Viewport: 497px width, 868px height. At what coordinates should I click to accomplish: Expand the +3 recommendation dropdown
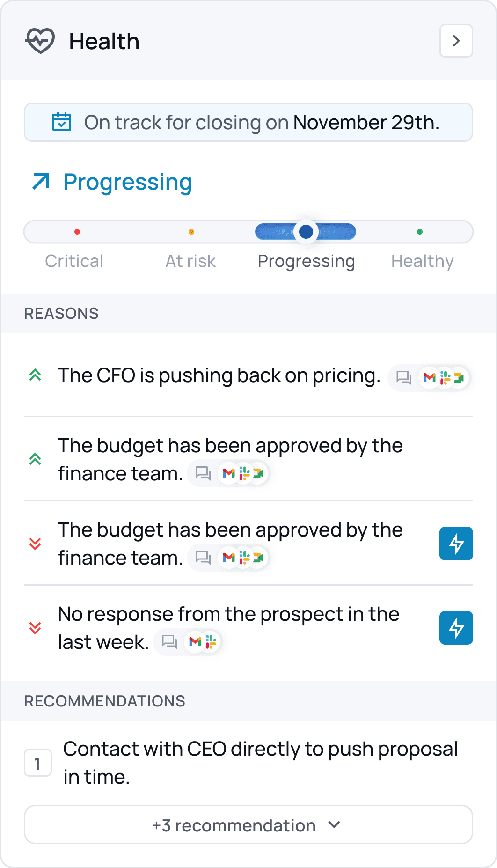[x=248, y=825]
